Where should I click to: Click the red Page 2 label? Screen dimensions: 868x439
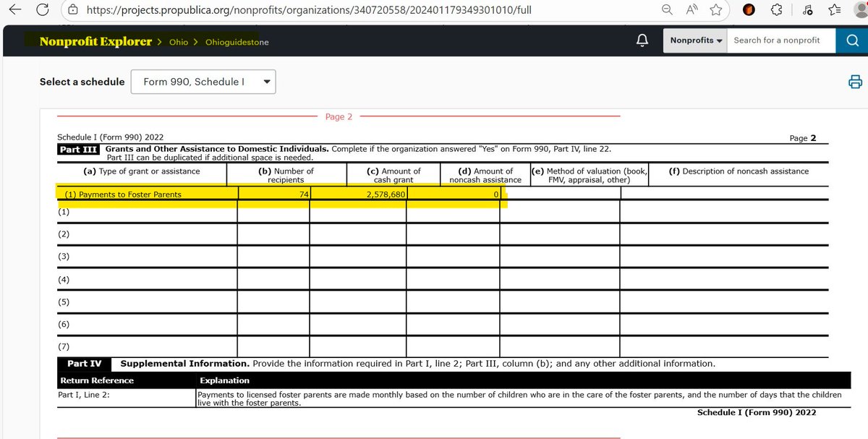[x=339, y=116]
